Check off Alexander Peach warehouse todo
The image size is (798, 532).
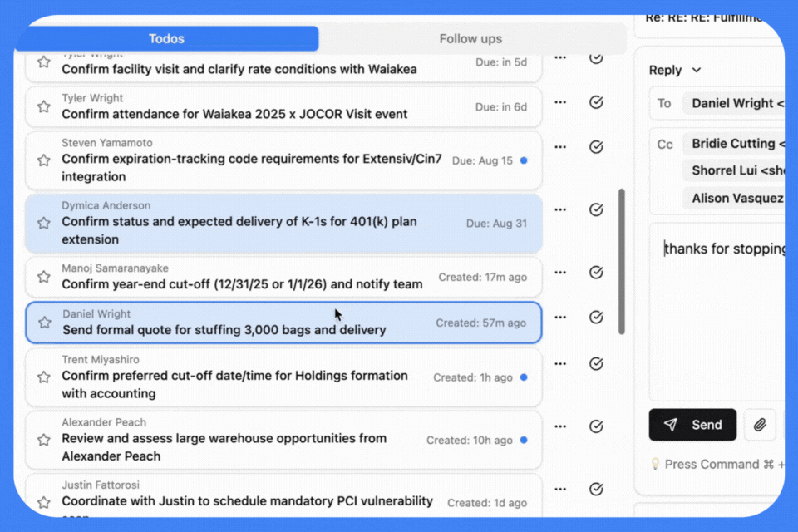[x=596, y=426]
